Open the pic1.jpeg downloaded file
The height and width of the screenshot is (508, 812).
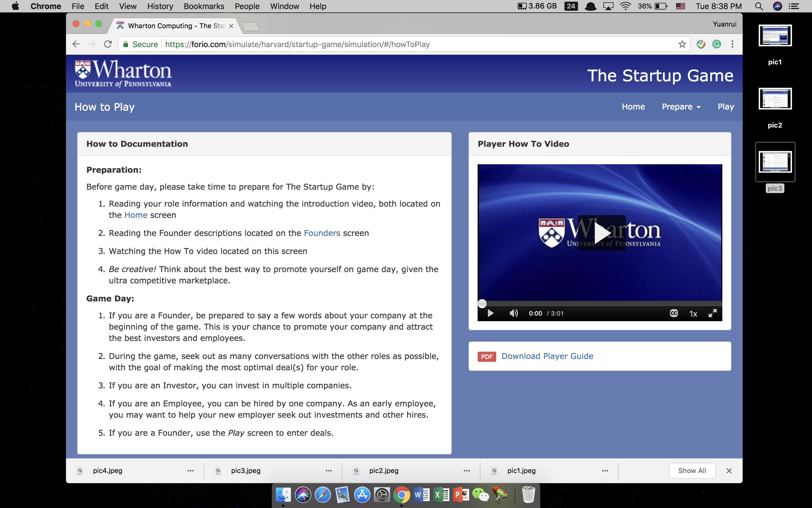point(522,471)
